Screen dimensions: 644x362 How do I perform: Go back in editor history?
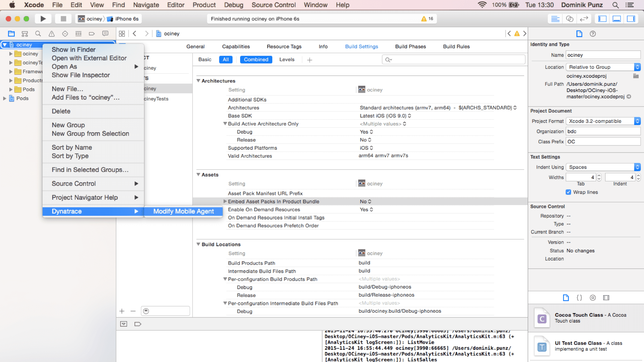point(135,34)
